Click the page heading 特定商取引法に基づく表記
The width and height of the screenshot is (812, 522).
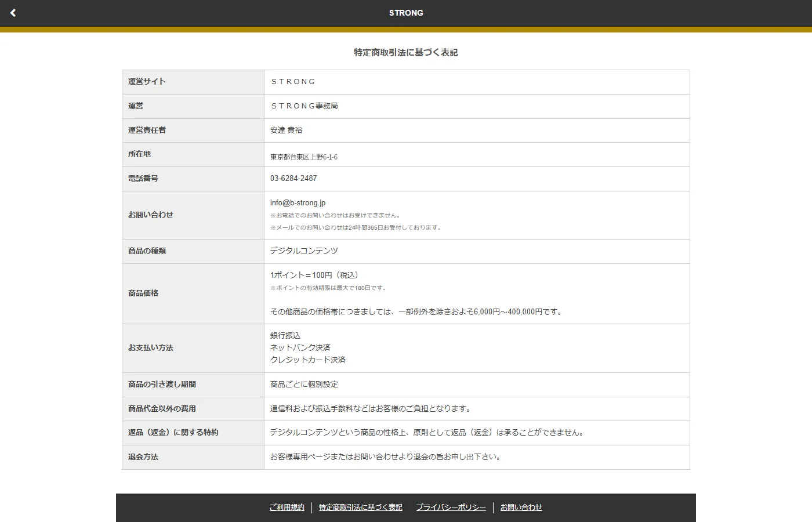click(x=406, y=53)
